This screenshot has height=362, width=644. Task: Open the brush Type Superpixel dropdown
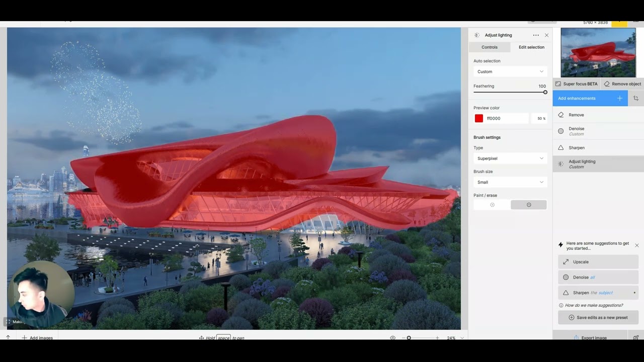pos(510,158)
